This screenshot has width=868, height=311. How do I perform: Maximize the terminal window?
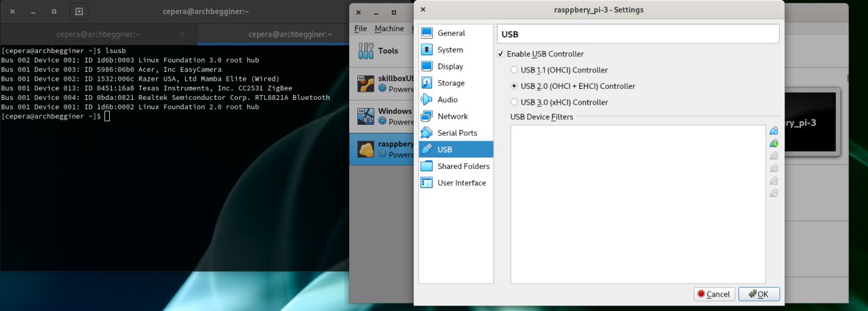click(x=54, y=12)
